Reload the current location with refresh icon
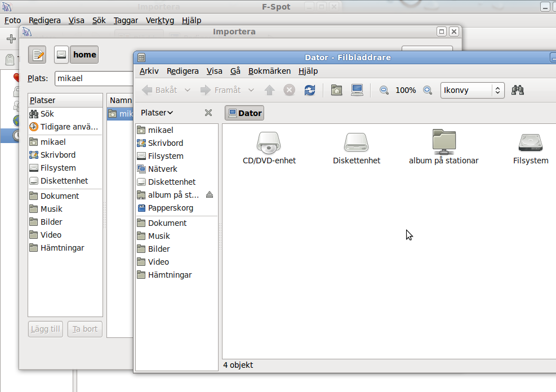Viewport: 556px width, 392px height. point(310,90)
